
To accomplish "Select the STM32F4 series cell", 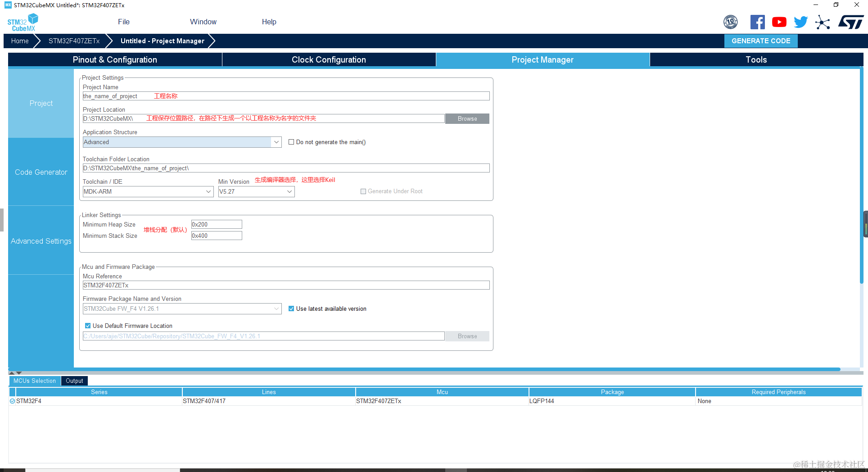I will pos(99,401).
